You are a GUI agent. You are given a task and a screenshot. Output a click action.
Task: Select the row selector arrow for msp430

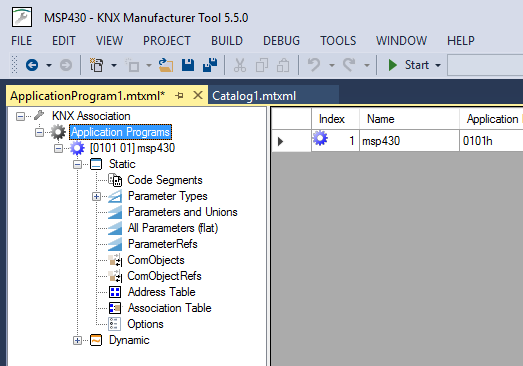point(291,141)
